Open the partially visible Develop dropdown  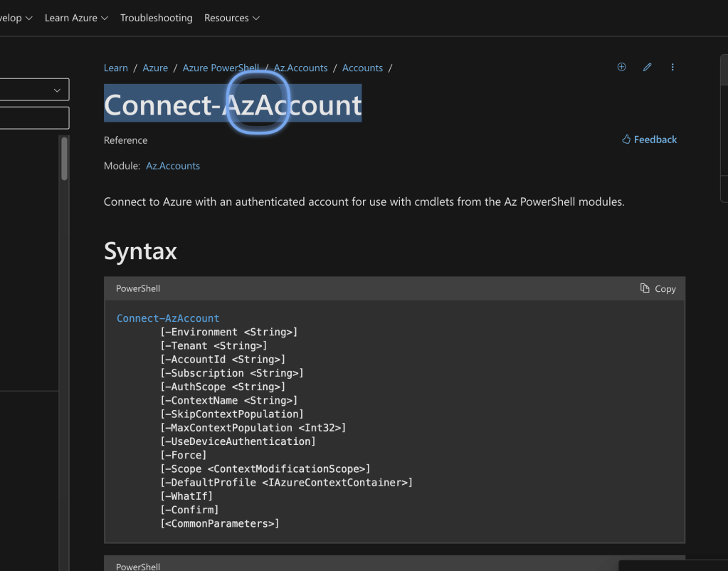[x=16, y=18]
